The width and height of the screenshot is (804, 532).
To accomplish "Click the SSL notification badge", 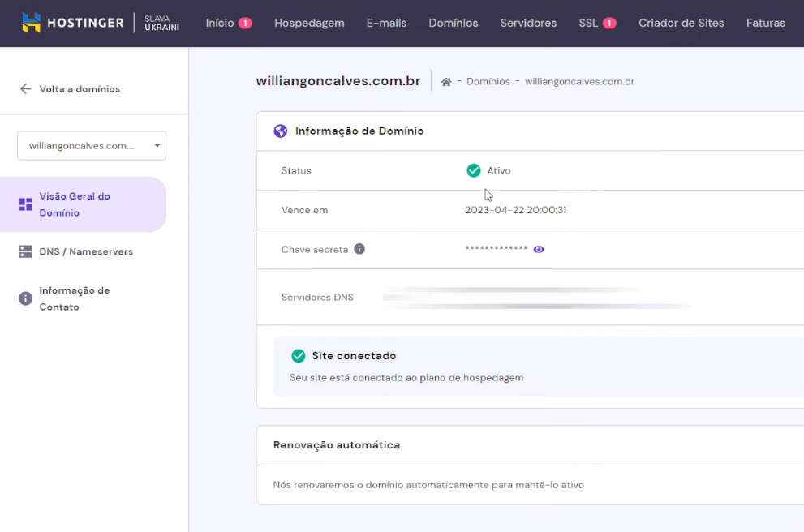I will pyautogui.click(x=608, y=23).
